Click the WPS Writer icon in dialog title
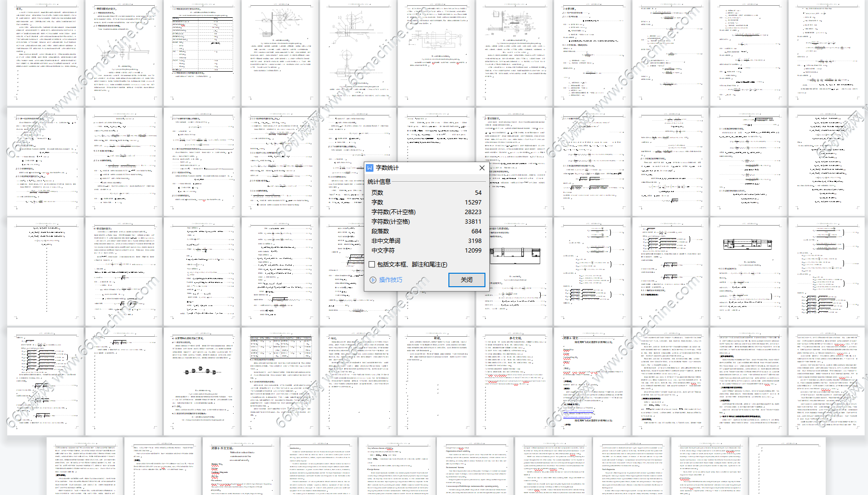The height and width of the screenshot is (495, 868). tap(370, 168)
